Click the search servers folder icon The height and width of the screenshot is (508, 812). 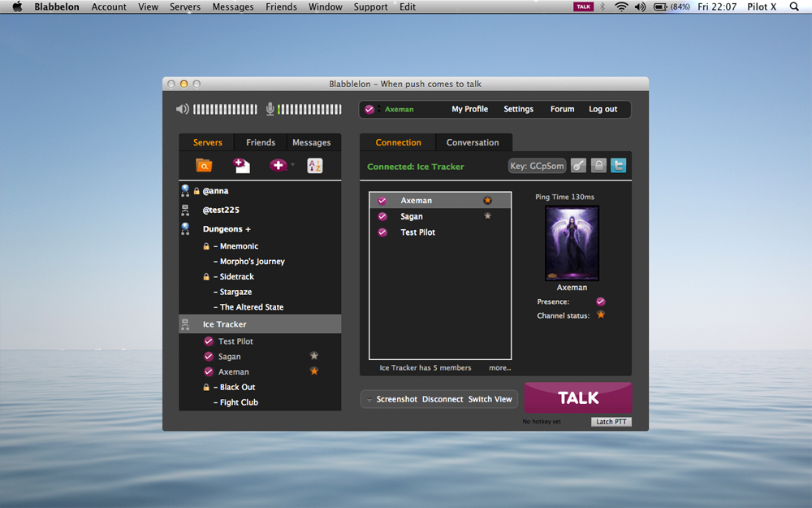(204, 166)
